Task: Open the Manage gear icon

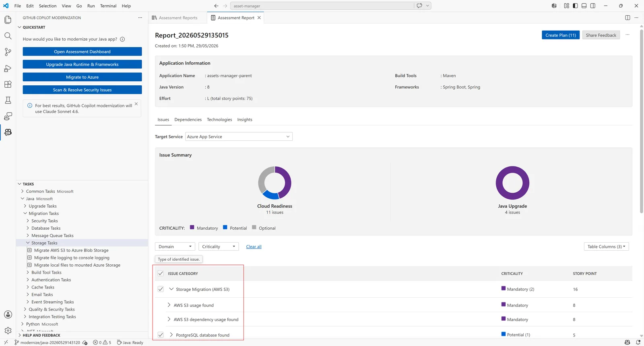Action: tap(8, 331)
